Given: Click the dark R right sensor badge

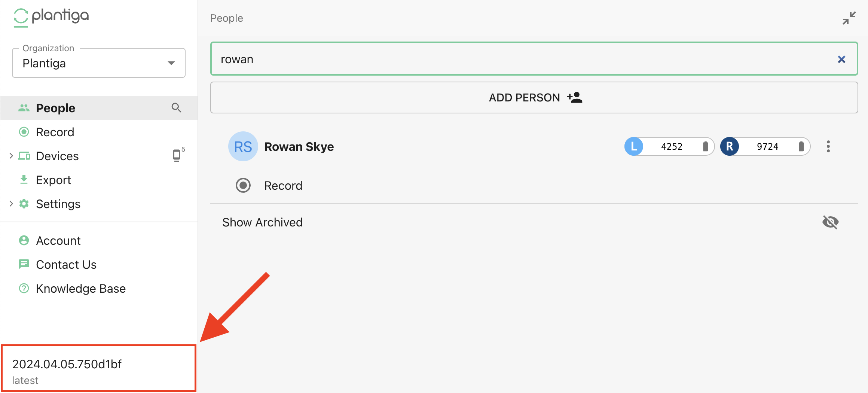Looking at the screenshot, I should (730, 146).
